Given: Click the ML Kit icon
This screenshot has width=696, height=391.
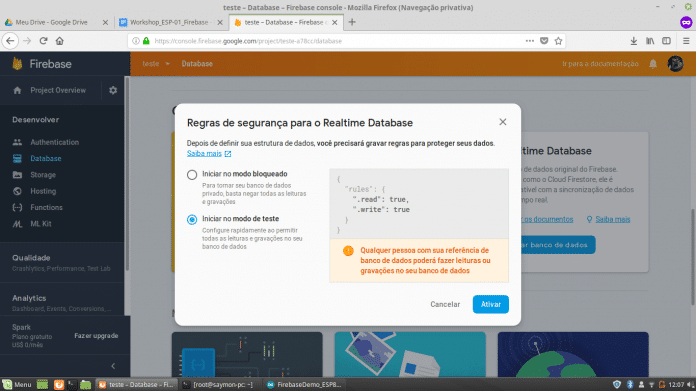Looking at the screenshot, I should [x=17, y=224].
